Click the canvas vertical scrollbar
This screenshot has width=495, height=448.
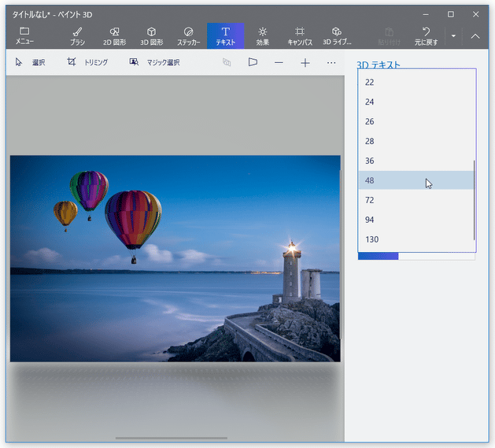point(342,254)
